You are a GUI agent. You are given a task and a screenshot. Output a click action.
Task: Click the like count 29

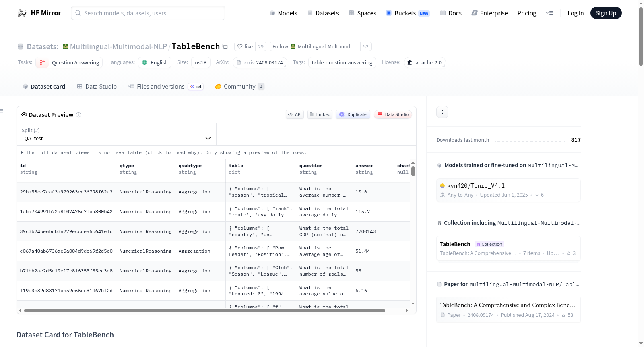[261, 47]
